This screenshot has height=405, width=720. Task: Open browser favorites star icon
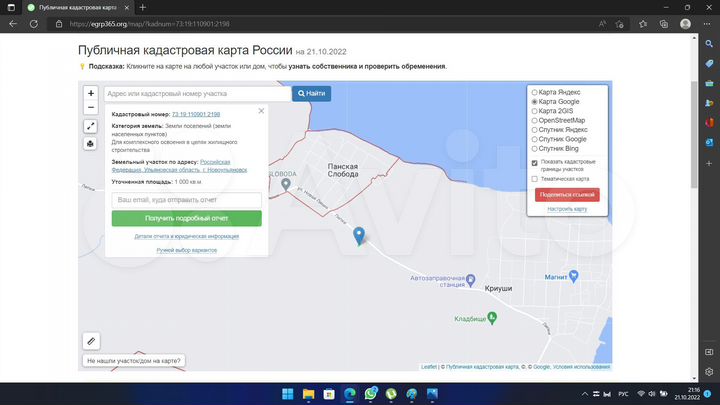coord(643,24)
